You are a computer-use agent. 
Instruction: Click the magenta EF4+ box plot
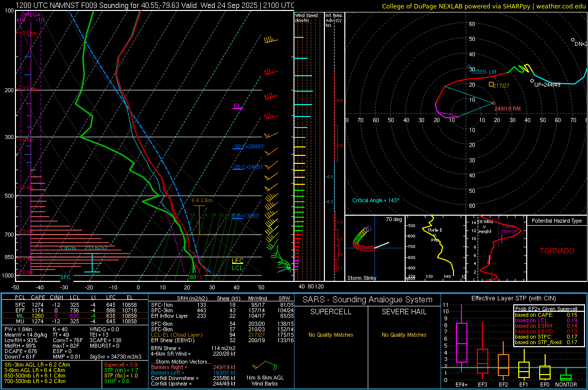(x=461, y=338)
